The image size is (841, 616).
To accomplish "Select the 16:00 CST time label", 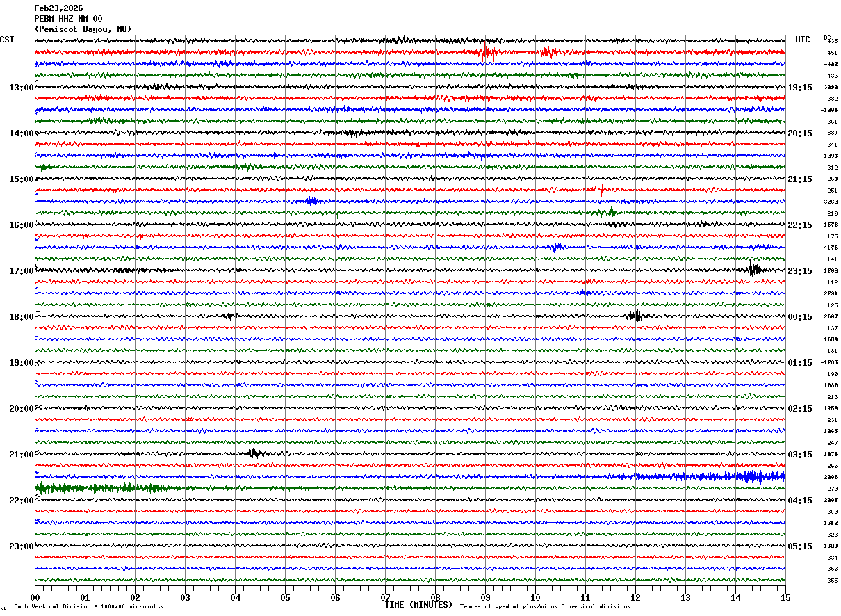I will point(21,225).
